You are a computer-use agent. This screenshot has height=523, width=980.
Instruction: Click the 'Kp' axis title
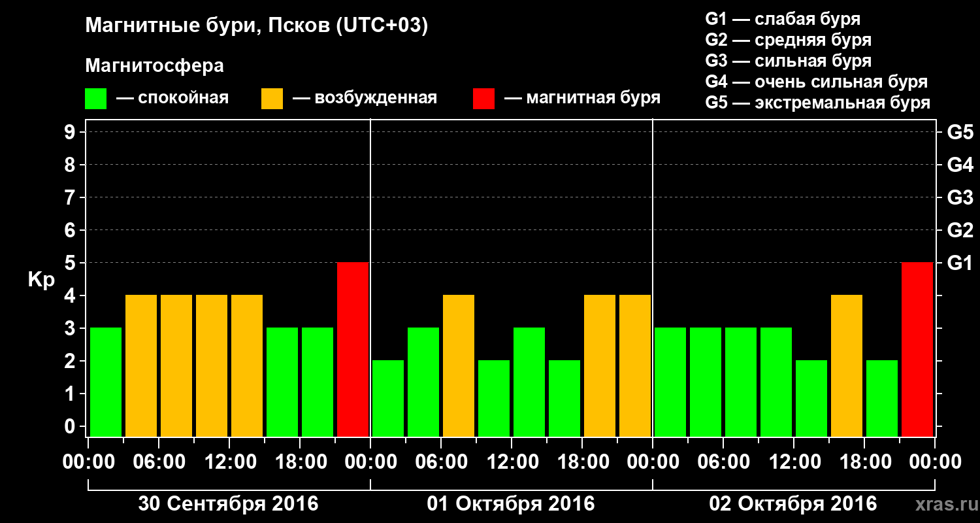point(41,280)
